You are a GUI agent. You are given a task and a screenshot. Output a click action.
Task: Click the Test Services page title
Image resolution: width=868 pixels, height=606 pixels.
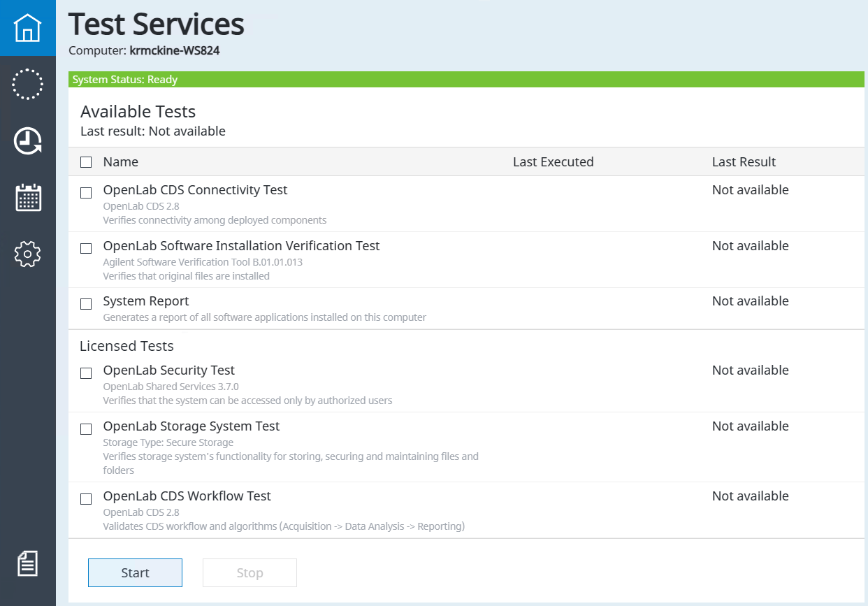coord(157,24)
